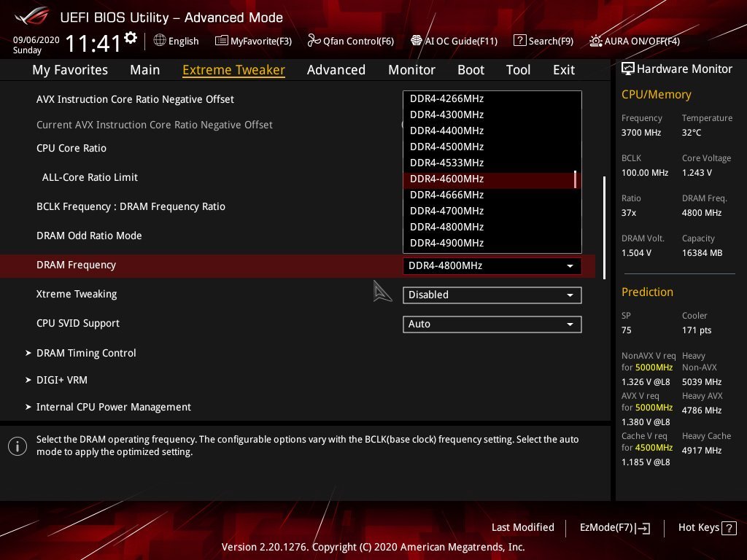Choose DDR4-4666MHz option
This screenshot has width=747, height=560.
pyautogui.click(x=492, y=195)
